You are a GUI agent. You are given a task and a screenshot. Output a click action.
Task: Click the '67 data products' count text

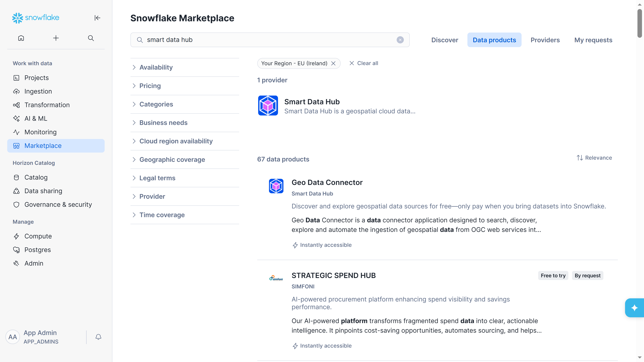tap(283, 159)
